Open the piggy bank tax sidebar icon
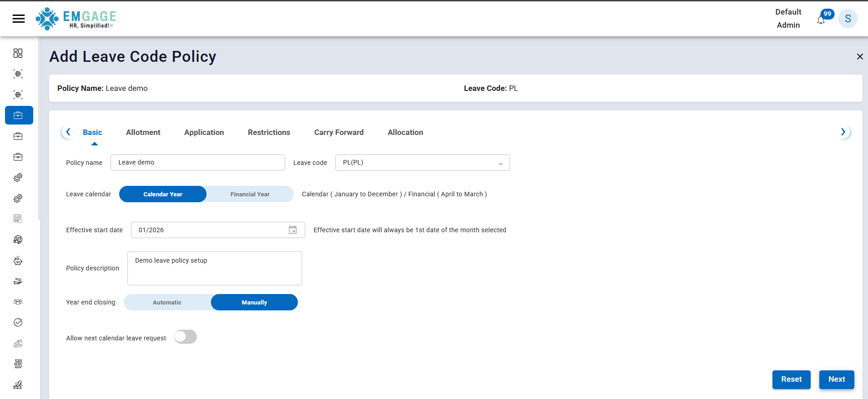Viewport: 868px width, 399px height. tap(18, 261)
